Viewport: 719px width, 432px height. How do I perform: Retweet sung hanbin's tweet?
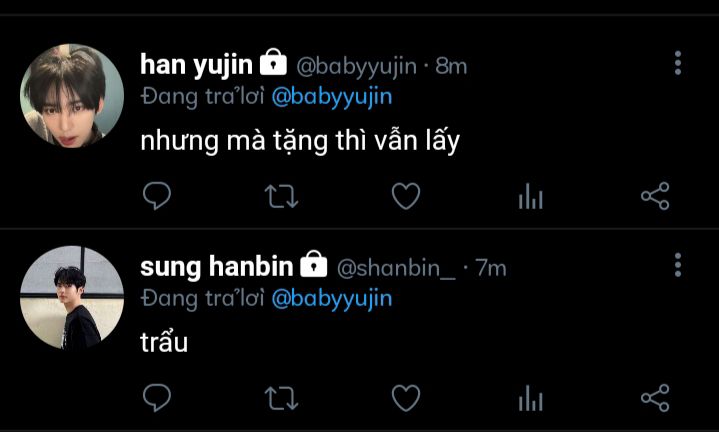[x=282, y=398]
